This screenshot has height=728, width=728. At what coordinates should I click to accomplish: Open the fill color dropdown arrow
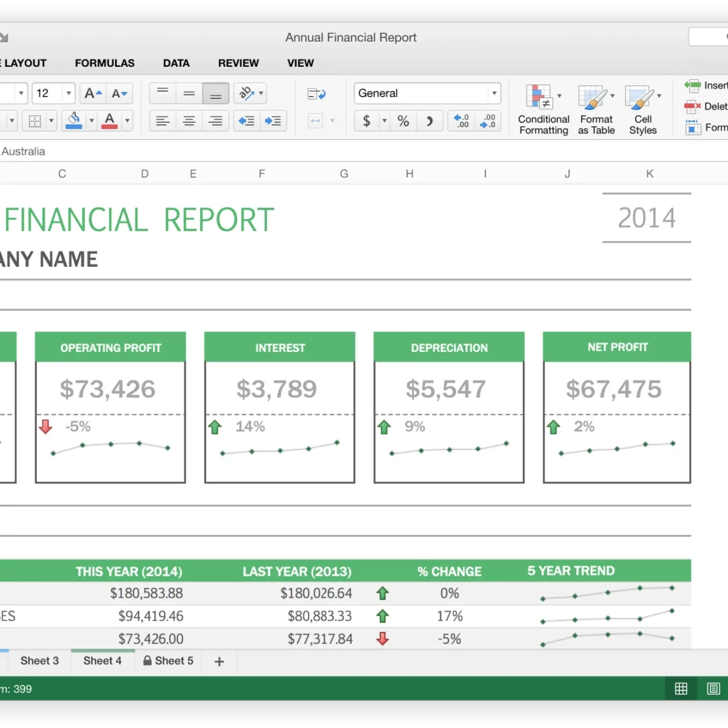[92, 121]
